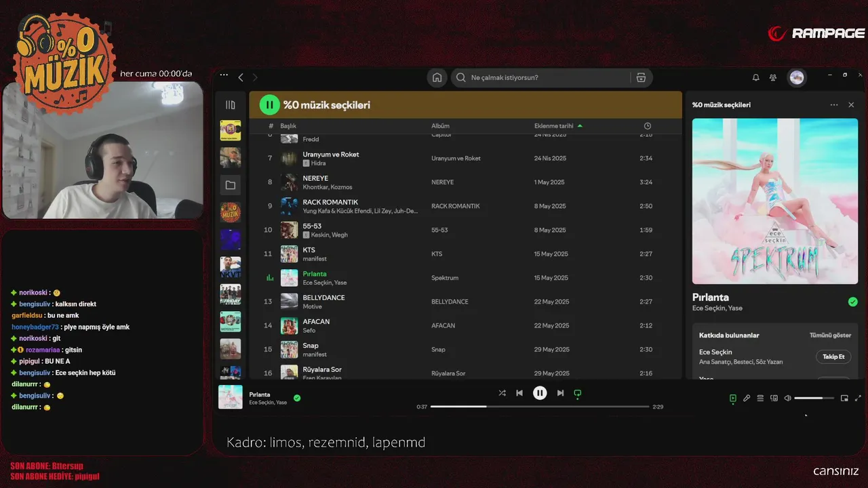
Task: Open the Motive artist link
Action: click(312, 306)
